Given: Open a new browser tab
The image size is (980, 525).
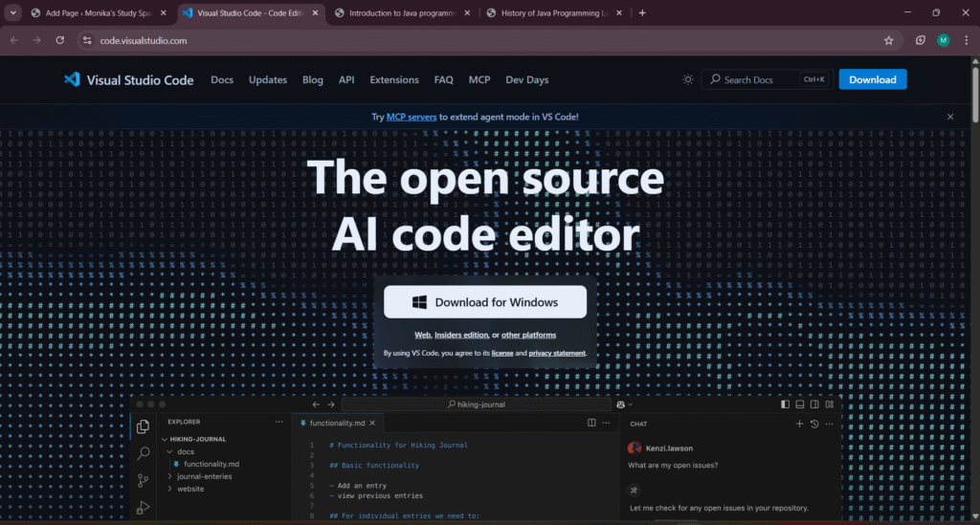Looking at the screenshot, I should (x=642, y=13).
